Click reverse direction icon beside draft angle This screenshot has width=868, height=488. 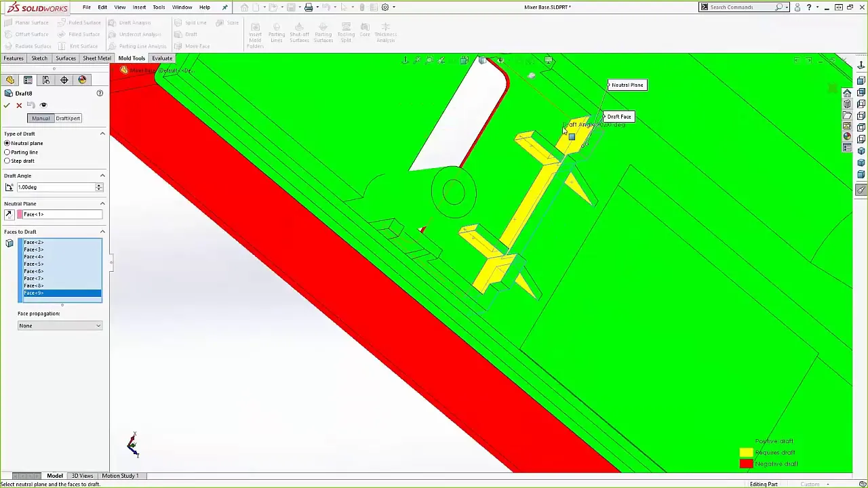coord(9,187)
